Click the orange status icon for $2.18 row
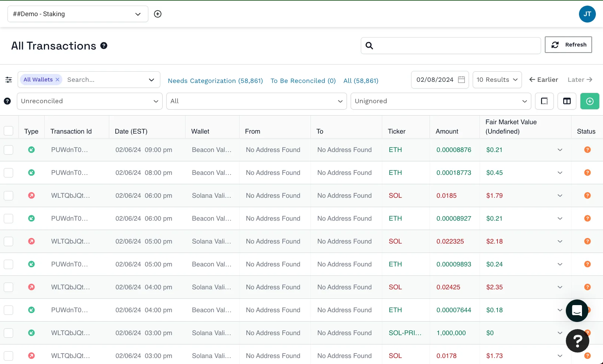Viewport: 603px width, 364px height. (x=588, y=241)
